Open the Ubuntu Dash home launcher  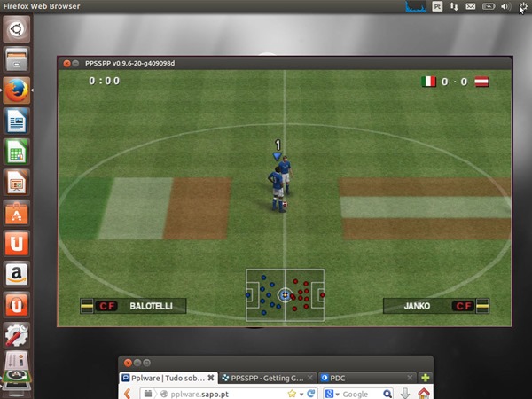point(16,29)
